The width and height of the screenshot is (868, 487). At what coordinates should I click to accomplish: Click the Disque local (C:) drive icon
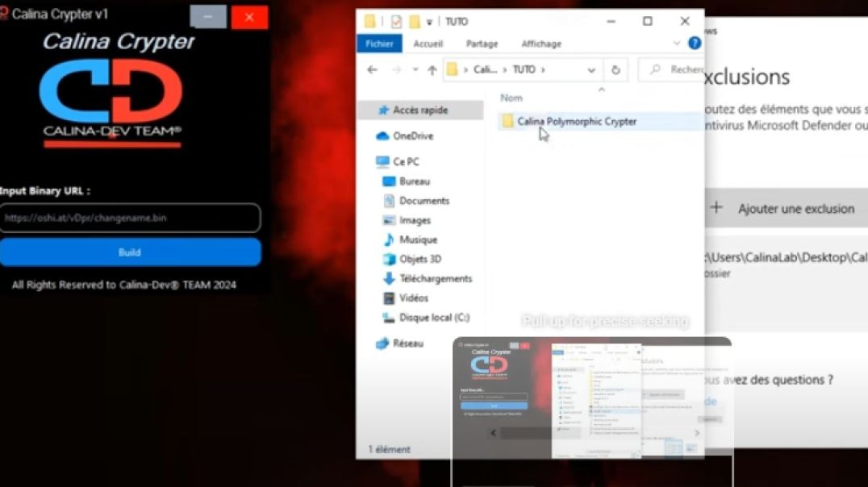click(389, 318)
